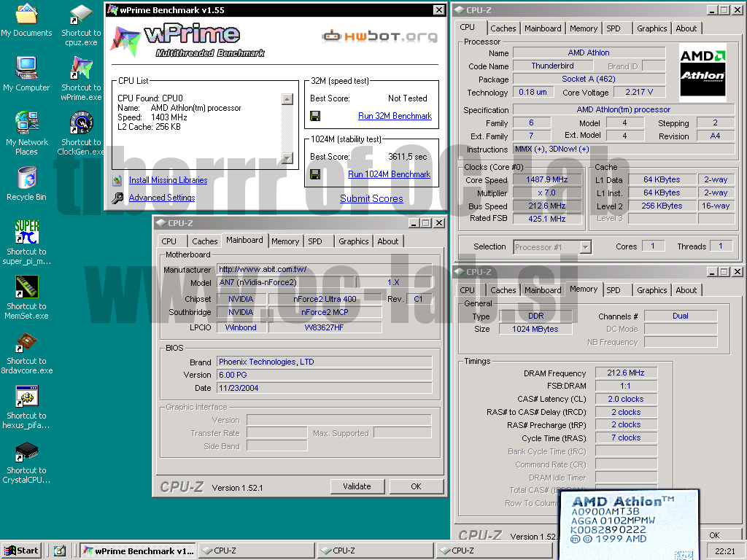Switch to Mainboard tab in top CPU-Z window
This screenshot has width=747, height=560.
pyautogui.click(x=543, y=28)
